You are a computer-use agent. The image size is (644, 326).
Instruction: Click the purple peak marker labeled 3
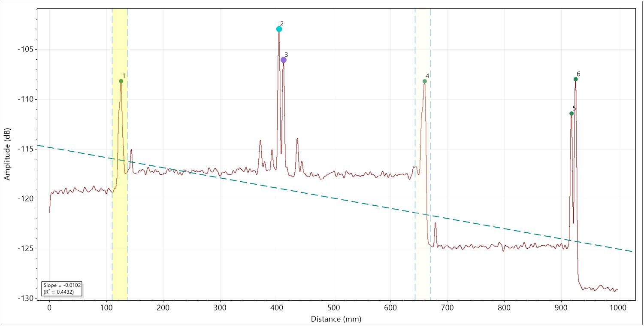tap(283, 60)
